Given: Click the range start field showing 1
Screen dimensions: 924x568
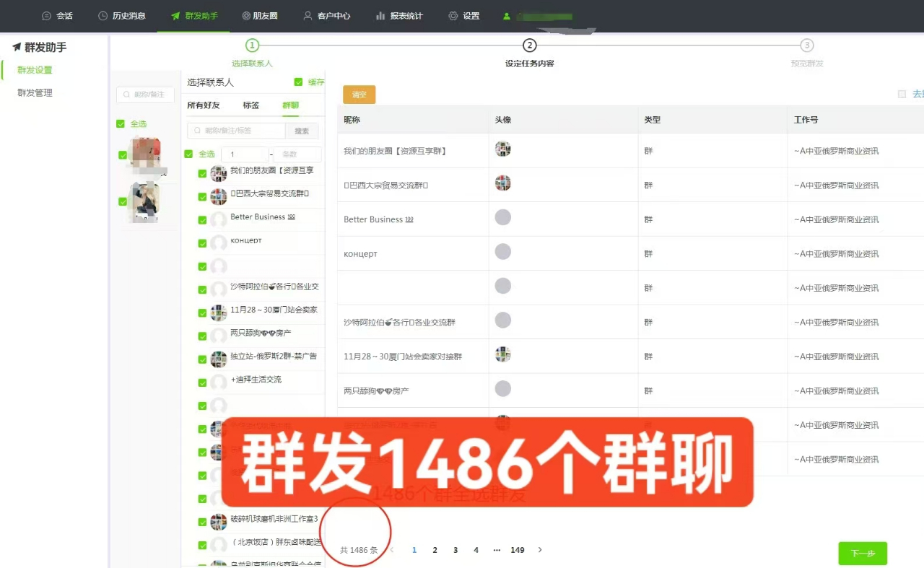Looking at the screenshot, I should (245, 154).
